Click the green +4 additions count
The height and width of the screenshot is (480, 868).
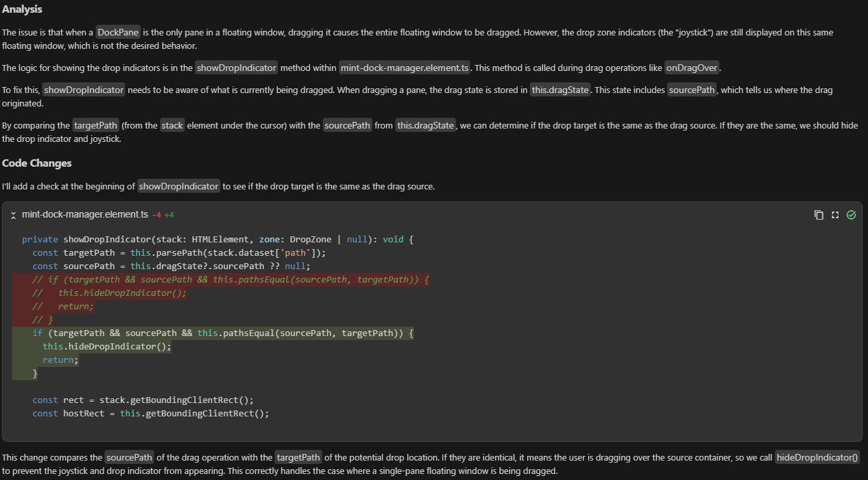click(169, 215)
